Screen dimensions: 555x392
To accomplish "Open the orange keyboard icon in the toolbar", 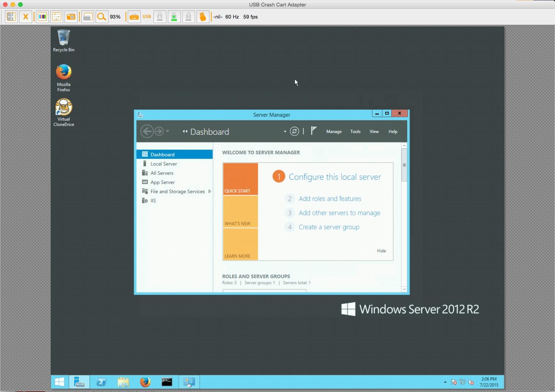I will 134,17.
